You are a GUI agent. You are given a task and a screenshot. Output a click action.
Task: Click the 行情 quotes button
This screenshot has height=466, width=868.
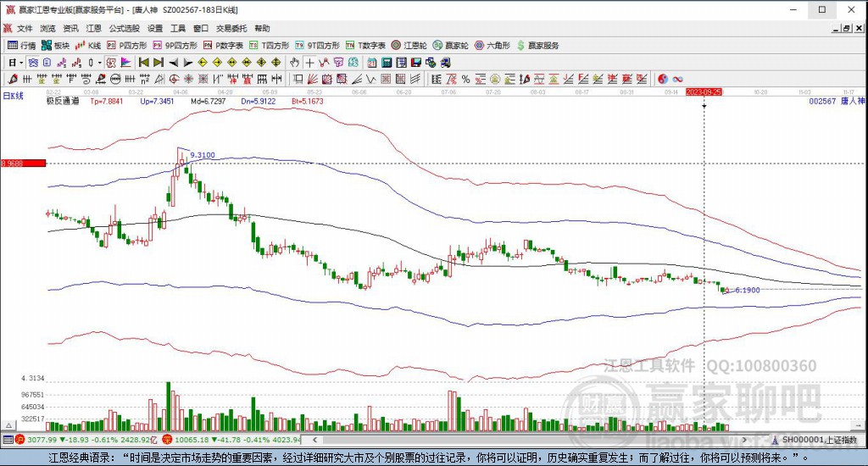(x=21, y=46)
